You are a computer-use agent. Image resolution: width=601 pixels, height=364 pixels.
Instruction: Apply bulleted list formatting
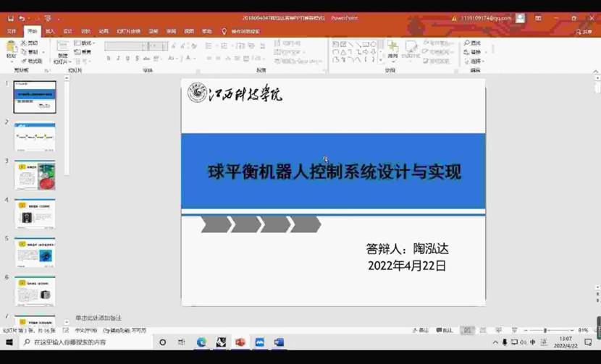point(209,46)
